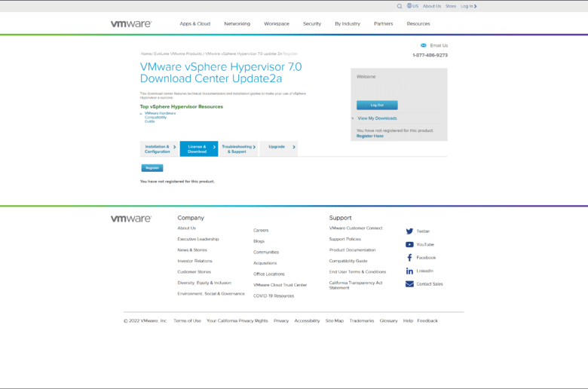
Task: Open the Partners menu
Action: click(383, 23)
